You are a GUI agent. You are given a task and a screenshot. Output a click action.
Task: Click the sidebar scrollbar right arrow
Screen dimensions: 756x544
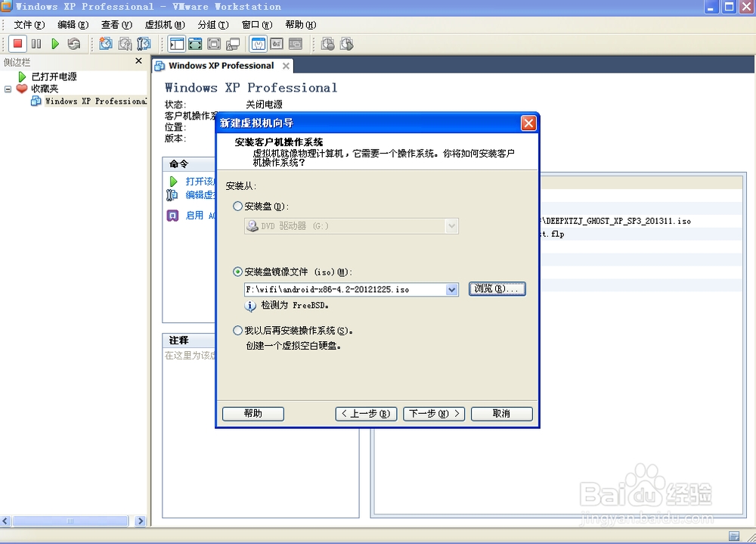[141, 521]
